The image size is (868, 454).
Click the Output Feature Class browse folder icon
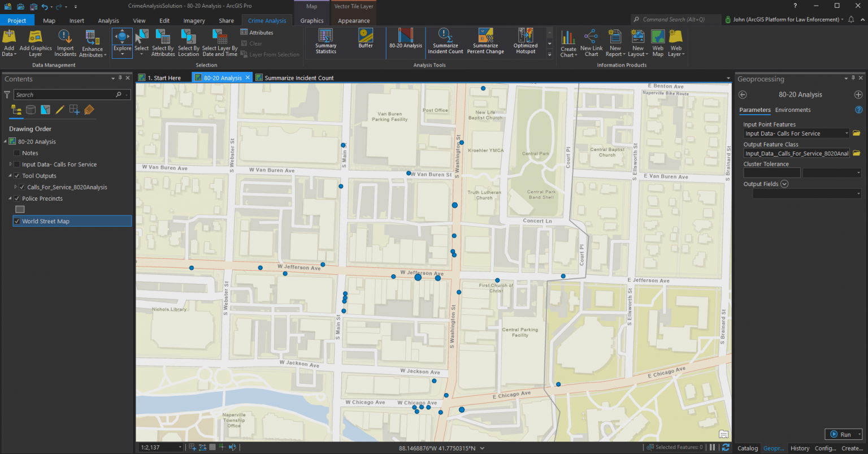coord(856,153)
